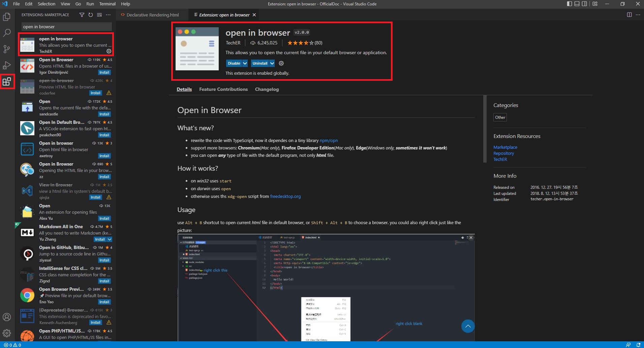The height and width of the screenshot is (348, 644).
Task: Open the Manage gear in activity bar
Action: point(7,333)
